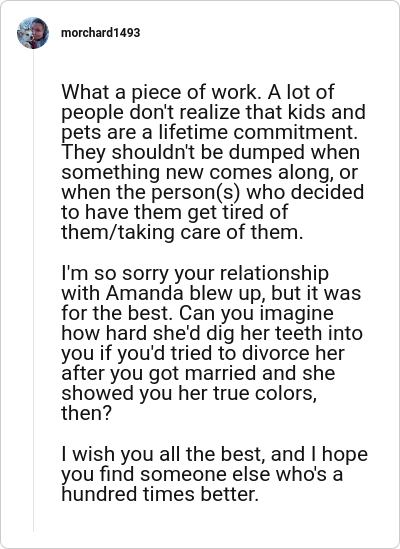Click the morchard1493 username link

click(101, 33)
